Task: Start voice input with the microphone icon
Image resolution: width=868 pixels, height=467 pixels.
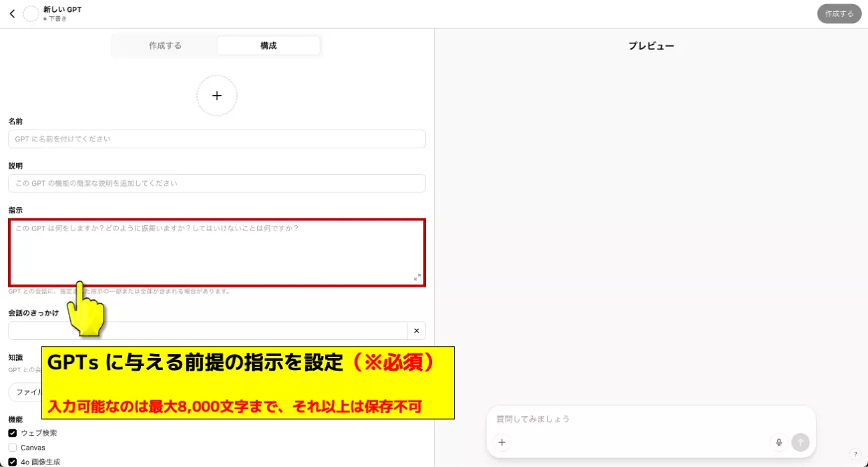Action: (x=778, y=442)
